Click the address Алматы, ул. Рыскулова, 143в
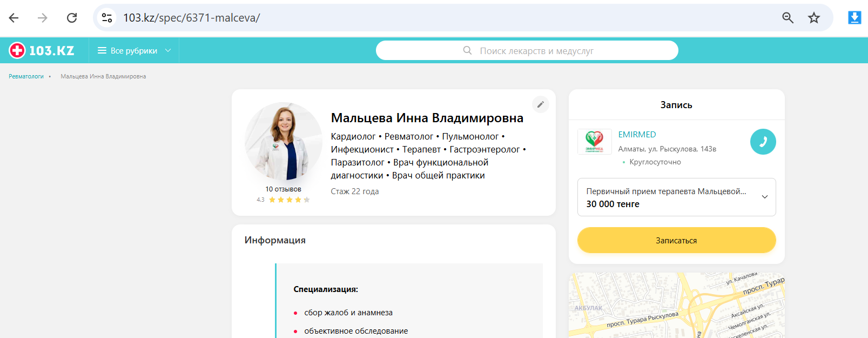The width and height of the screenshot is (868, 338). click(667, 149)
